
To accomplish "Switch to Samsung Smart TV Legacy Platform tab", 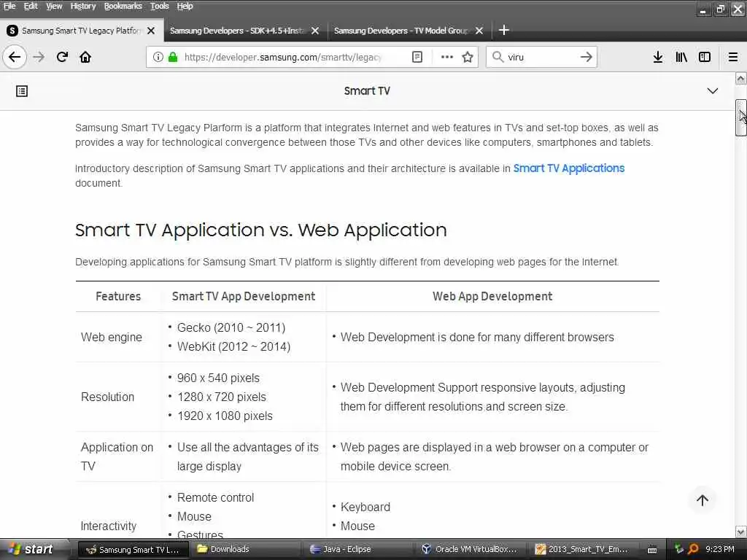I will pyautogui.click(x=81, y=31).
